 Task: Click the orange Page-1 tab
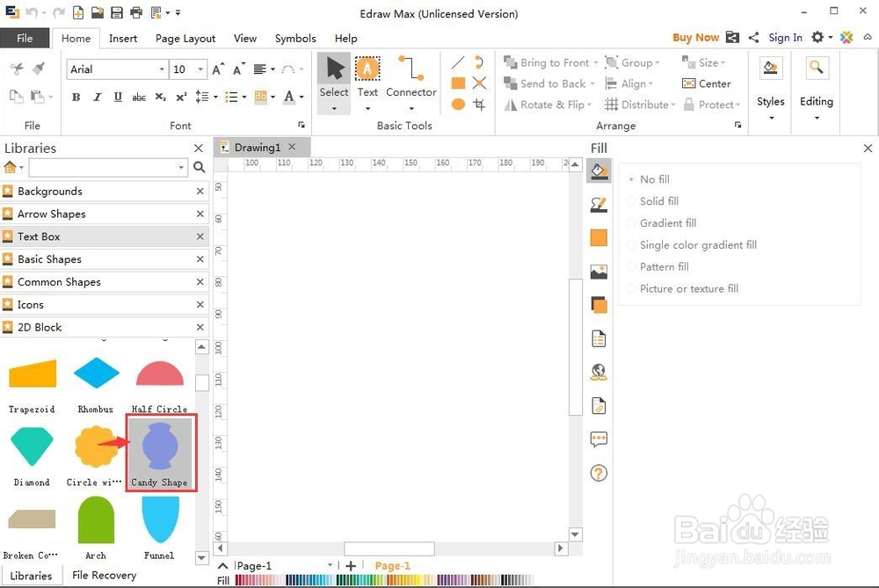pos(392,565)
